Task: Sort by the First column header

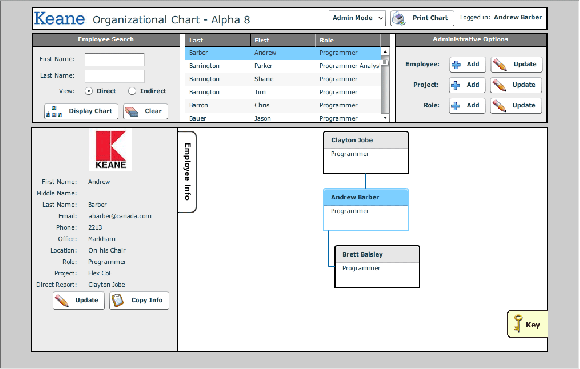Action: (x=283, y=40)
